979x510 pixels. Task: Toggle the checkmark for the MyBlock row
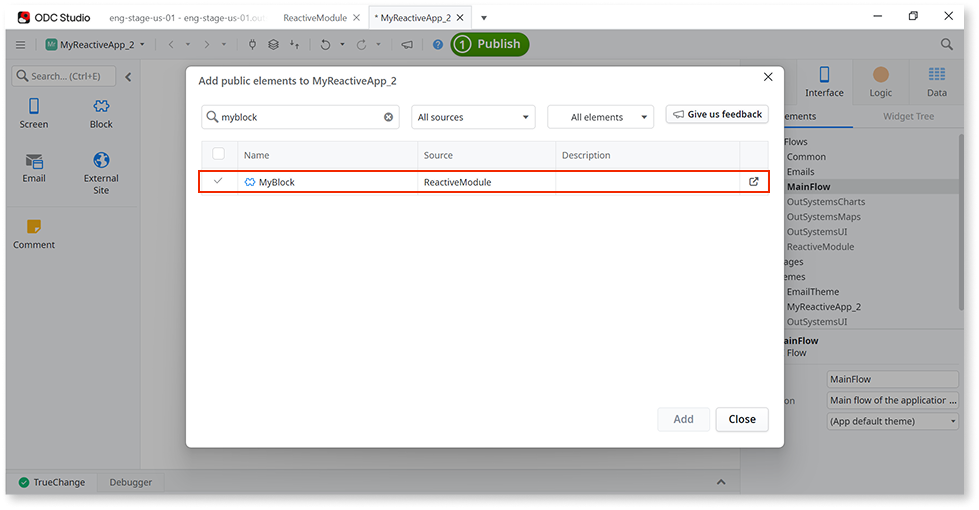tap(218, 181)
